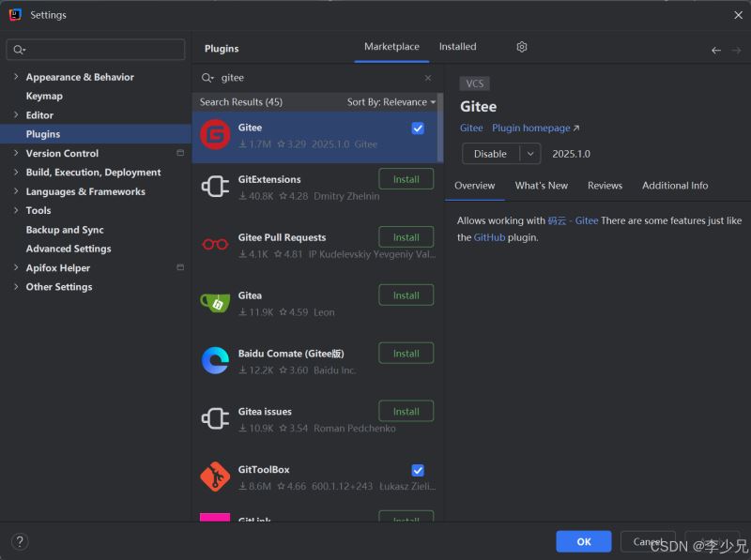Open the Plugin homepage link

pos(535,129)
